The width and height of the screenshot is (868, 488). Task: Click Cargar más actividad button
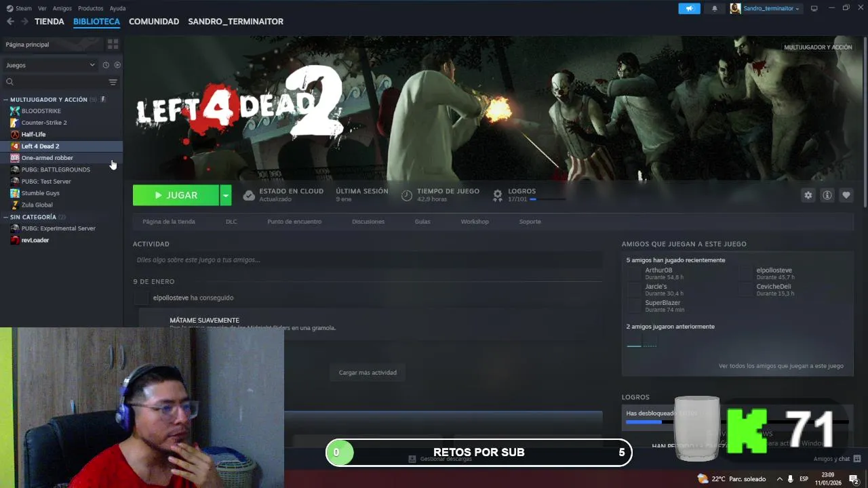pyautogui.click(x=368, y=372)
